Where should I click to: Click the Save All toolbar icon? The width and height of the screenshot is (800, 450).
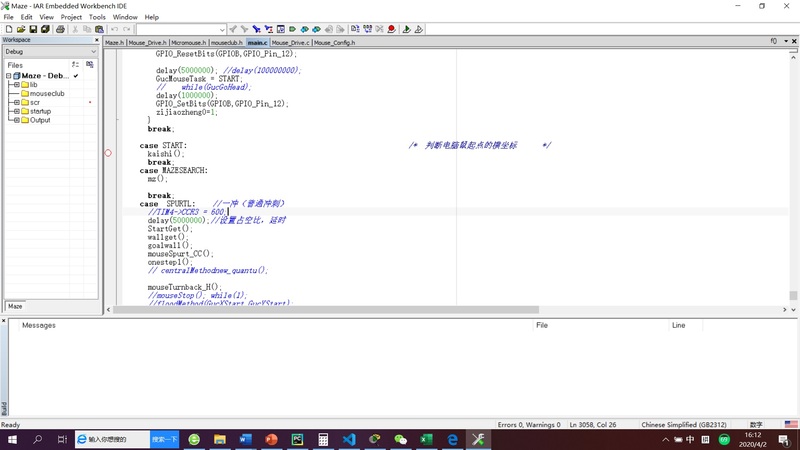(x=45, y=29)
